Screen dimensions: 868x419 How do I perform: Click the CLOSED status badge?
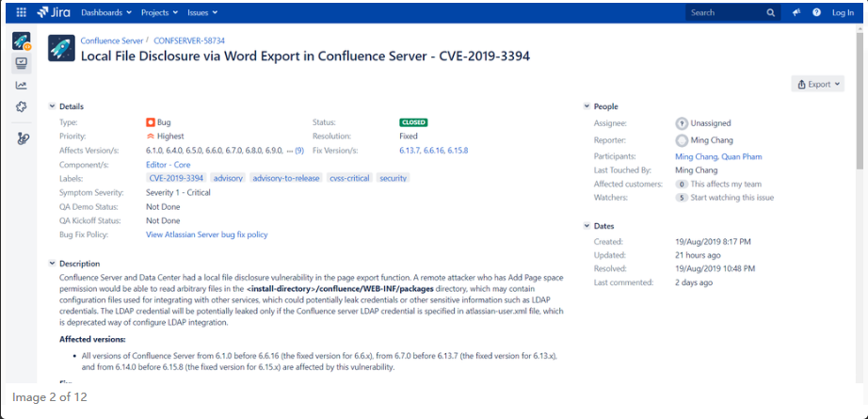click(x=413, y=123)
